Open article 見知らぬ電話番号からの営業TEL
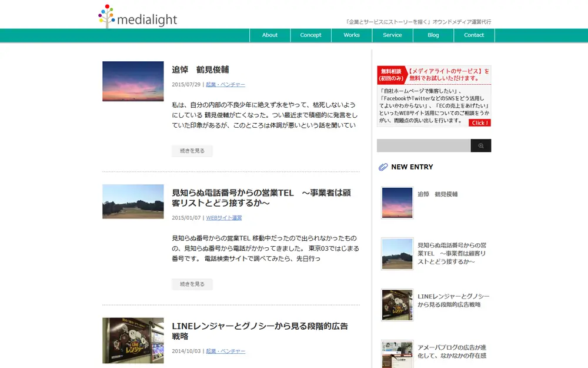This screenshot has height=368, width=588. coord(262,198)
